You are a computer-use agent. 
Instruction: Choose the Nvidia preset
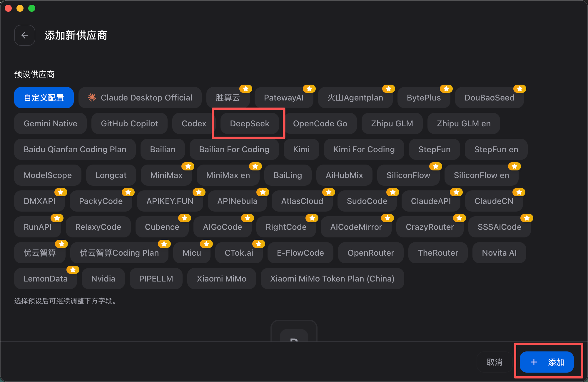coord(103,279)
